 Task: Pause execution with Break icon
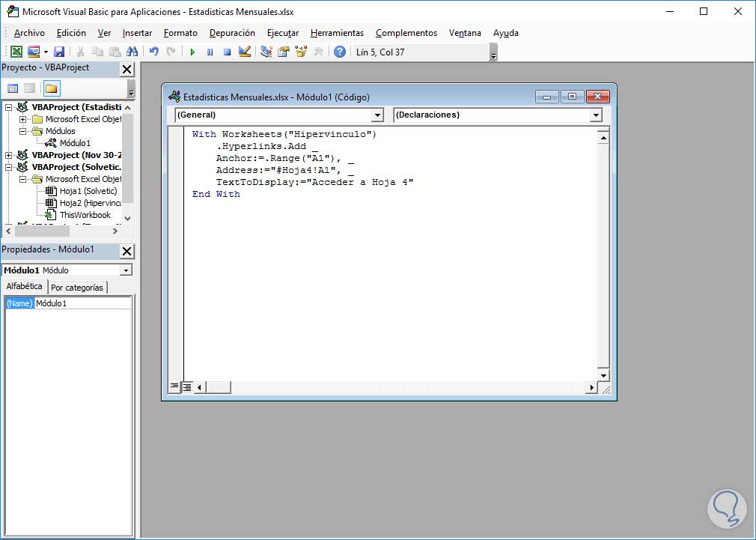click(x=210, y=52)
